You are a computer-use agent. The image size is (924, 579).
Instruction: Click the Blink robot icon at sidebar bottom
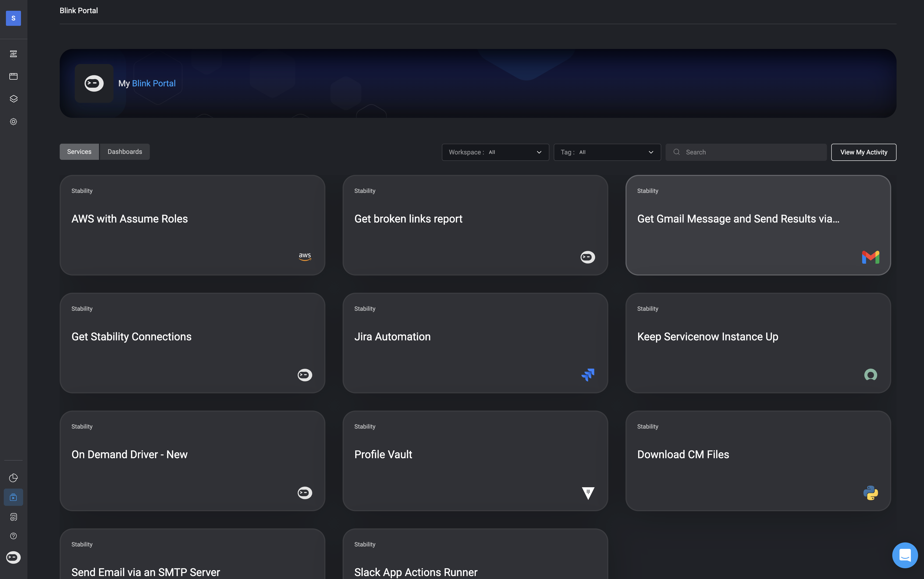pos(13,557)
